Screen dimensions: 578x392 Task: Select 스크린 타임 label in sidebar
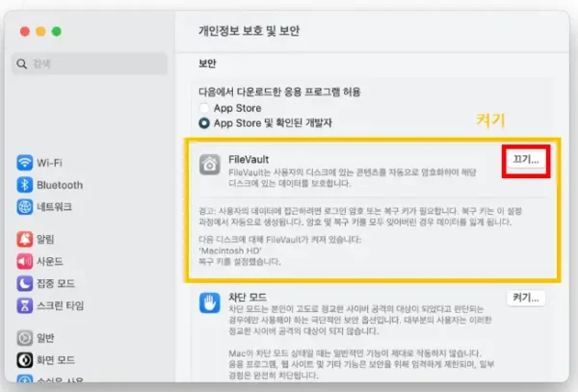[61, 305]
